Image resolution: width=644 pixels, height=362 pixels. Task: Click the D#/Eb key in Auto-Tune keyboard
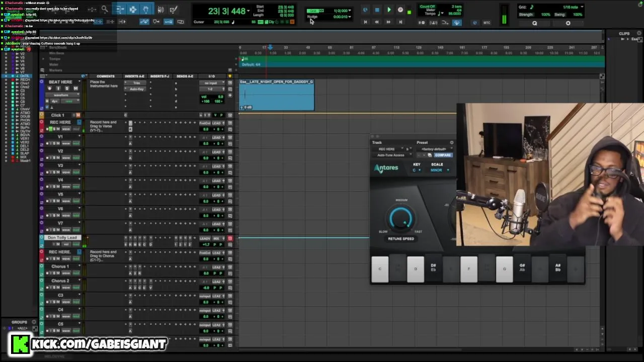pyautogui.click(x=433, y=268)
